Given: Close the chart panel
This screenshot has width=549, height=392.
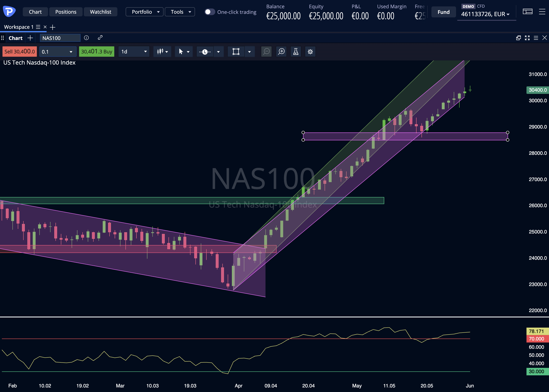Looking at the screenshot, I should pos(545,38).
